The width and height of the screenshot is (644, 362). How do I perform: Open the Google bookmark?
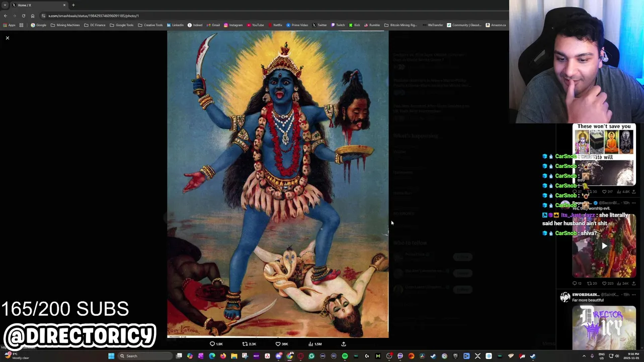pos(38,25)
